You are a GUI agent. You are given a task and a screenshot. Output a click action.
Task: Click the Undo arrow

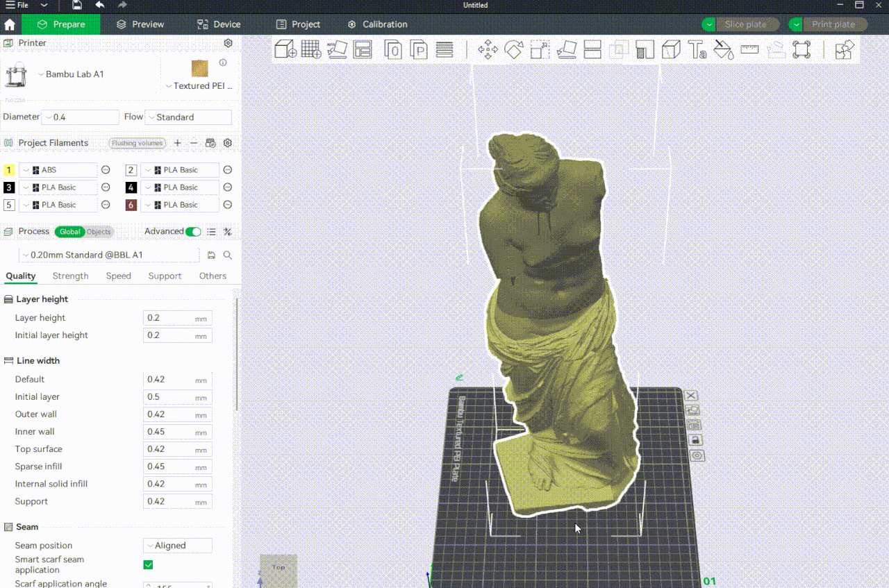(100, 5)
